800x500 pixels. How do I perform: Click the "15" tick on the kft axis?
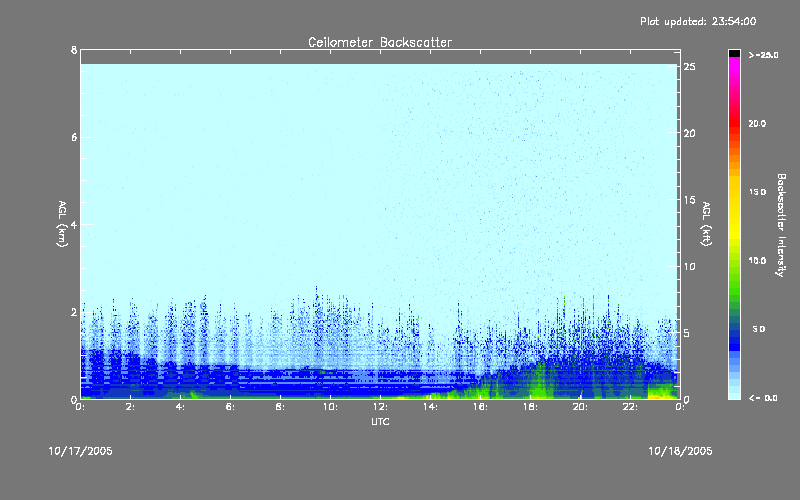tap(689, 200)
